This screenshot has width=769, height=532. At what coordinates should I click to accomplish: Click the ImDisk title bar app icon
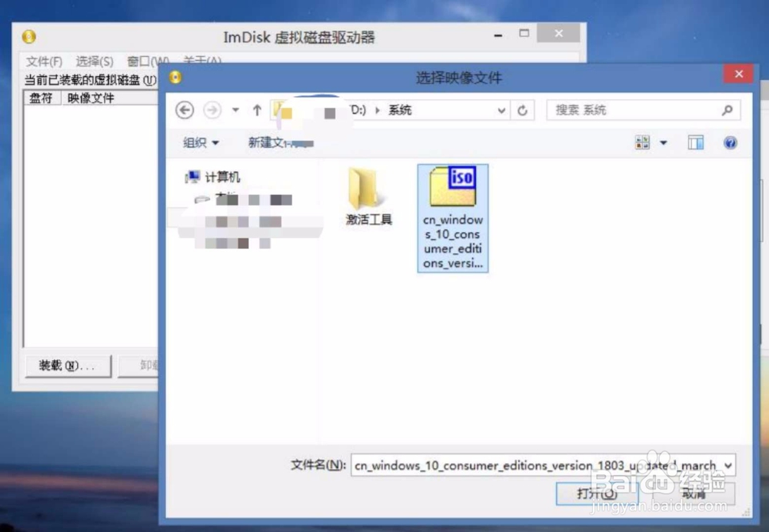(29, 37)
